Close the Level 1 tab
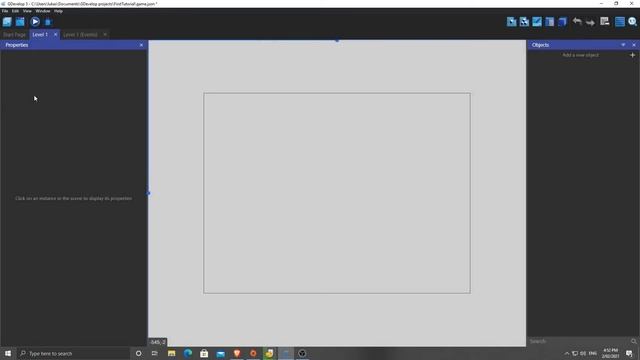Screen dimensions: 640x360 click(56, 35)
